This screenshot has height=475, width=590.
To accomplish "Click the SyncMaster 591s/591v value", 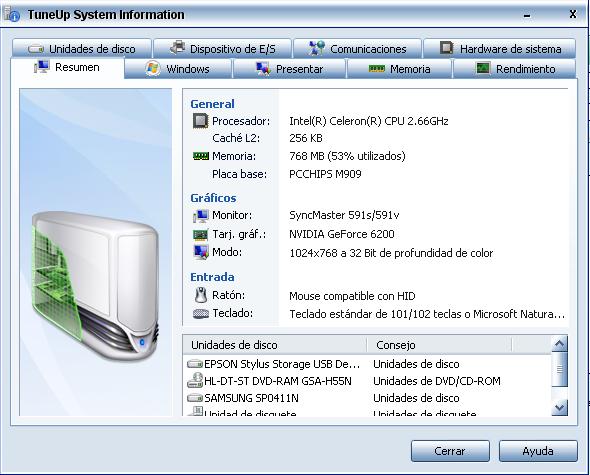I will pyautogui.click(x=344, y=215).
